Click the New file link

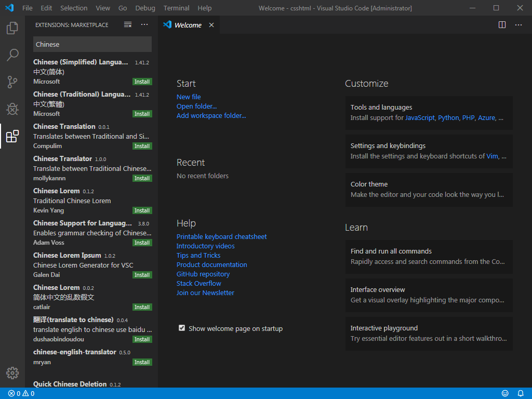(x=189, y=97)
